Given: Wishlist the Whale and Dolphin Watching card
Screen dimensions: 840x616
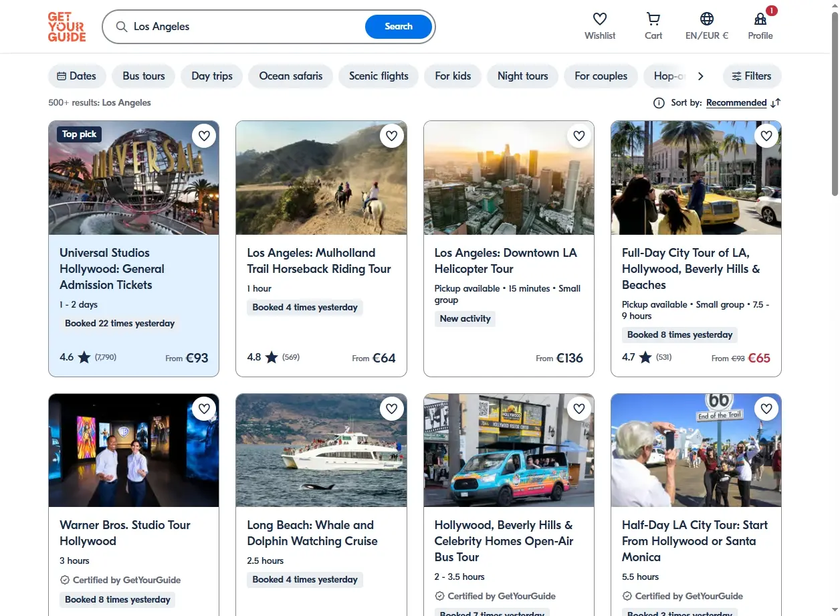Looking at the screenshot, I should click(x=392, y=408).
